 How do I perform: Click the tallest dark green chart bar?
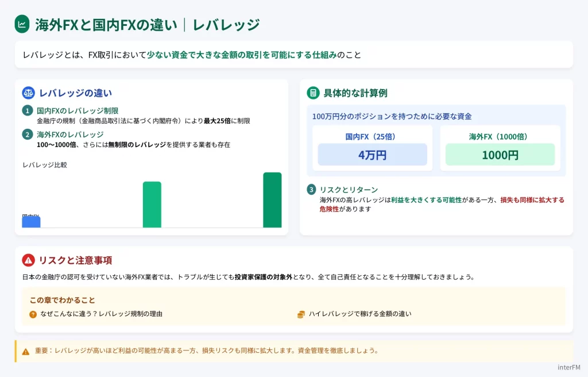[272, 200]
